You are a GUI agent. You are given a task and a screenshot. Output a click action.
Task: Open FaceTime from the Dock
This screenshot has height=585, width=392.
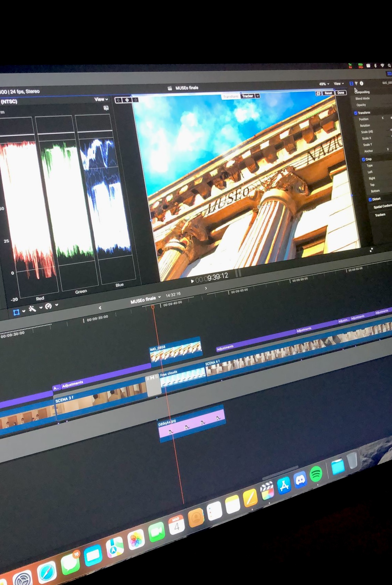[156, 532]
